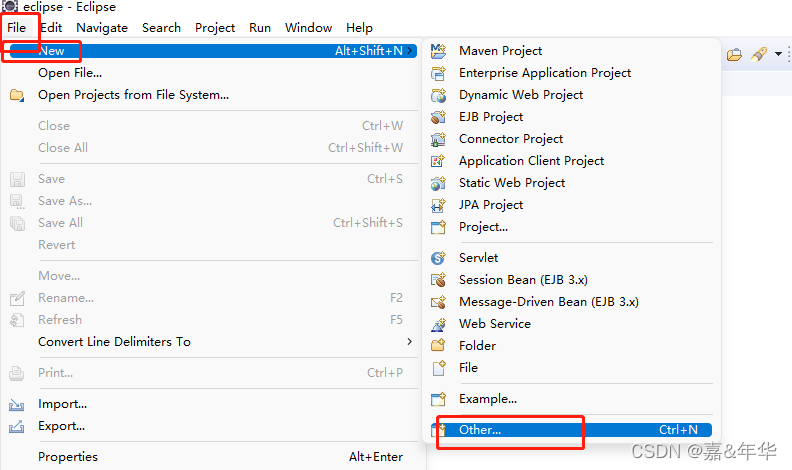Click the Dynamic Web Project icon
792x470 pixels.
click(x=438, y=95)
